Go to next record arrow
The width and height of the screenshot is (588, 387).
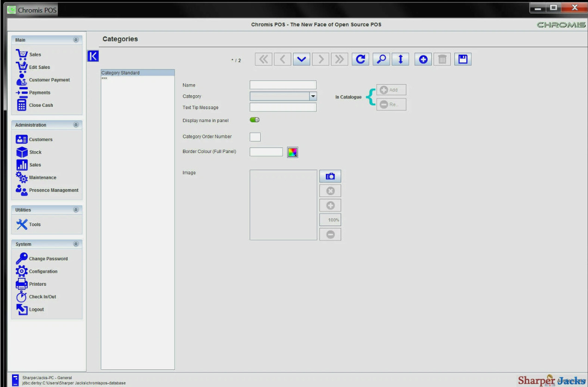coord(320,59)
